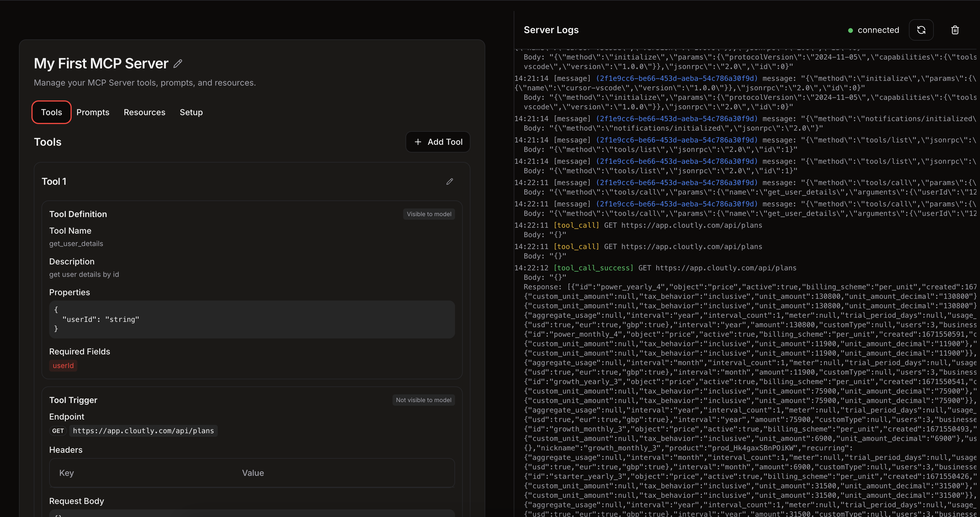Click the Response line in server logs

click(750, 287)
